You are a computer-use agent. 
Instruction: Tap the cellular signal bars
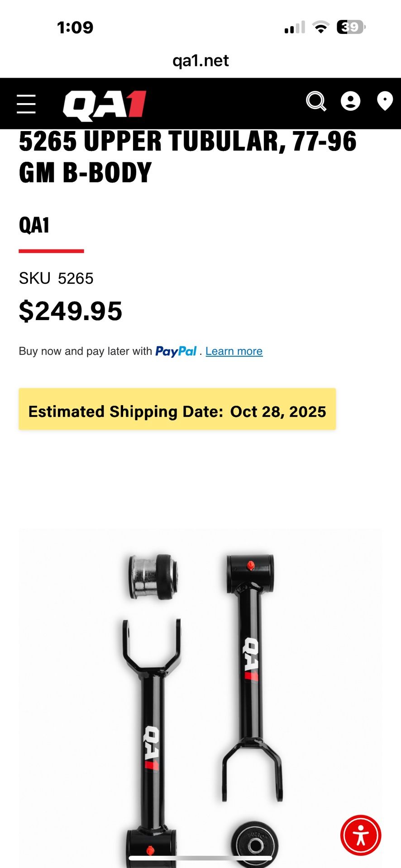tap(295, 28)
